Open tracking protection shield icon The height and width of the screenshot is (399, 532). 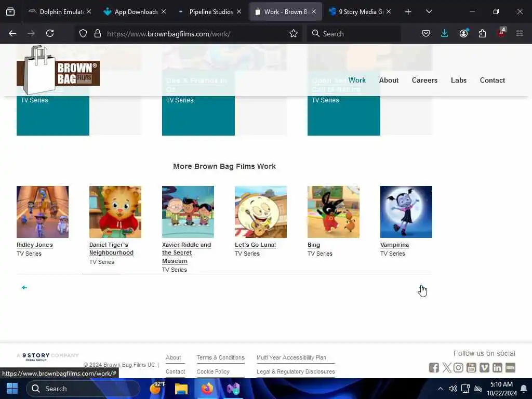tap(83, 33)
